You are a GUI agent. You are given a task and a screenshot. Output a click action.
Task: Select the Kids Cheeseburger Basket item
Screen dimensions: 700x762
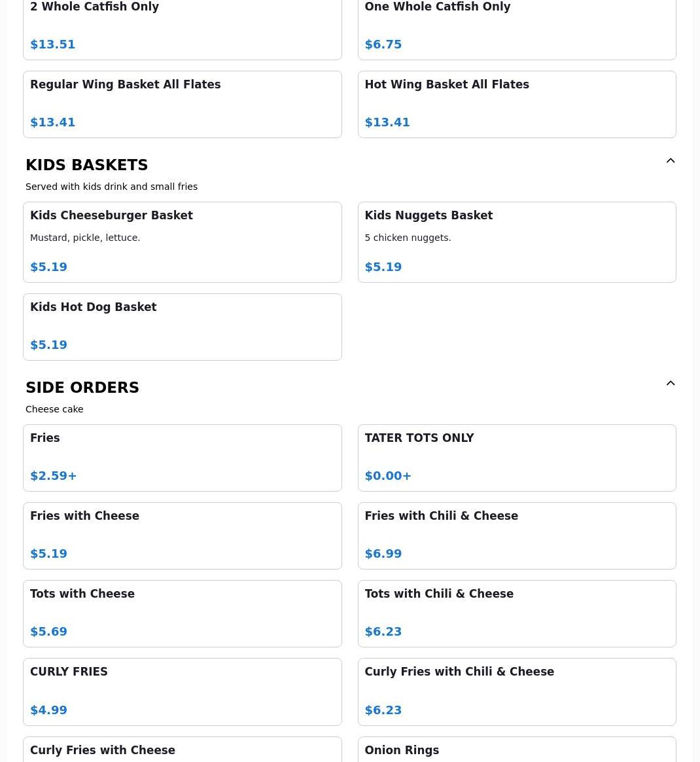coord(182,242)
